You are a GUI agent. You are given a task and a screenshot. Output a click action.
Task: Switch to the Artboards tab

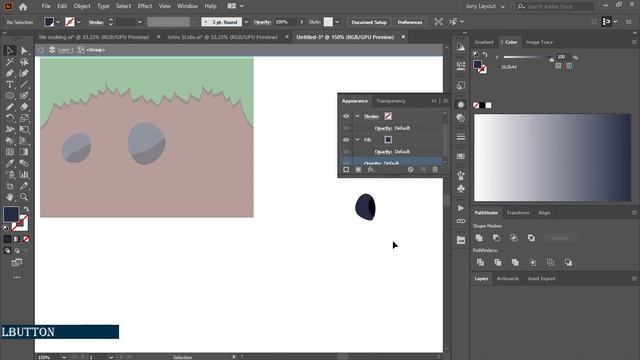point(508,278)
